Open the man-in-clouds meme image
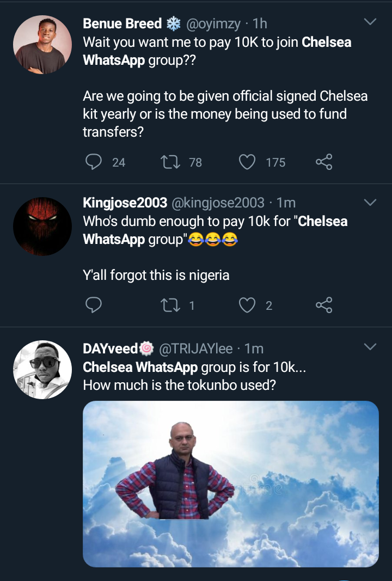The image size is (392, 581). [230, 484]
